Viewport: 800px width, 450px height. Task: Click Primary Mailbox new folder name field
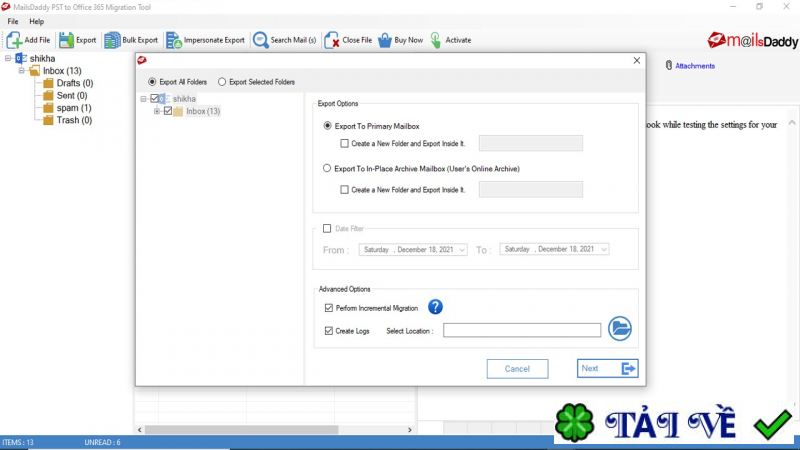click(531, 143)
